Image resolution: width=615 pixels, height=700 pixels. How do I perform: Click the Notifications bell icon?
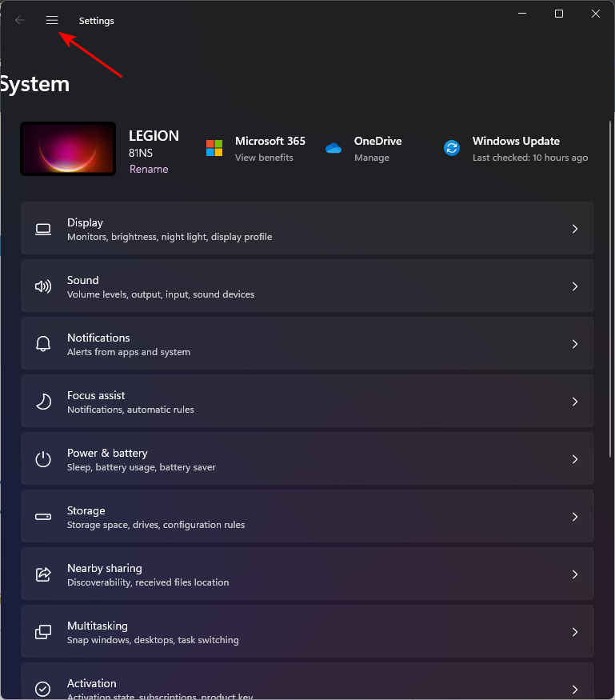(x=43, y=344)
